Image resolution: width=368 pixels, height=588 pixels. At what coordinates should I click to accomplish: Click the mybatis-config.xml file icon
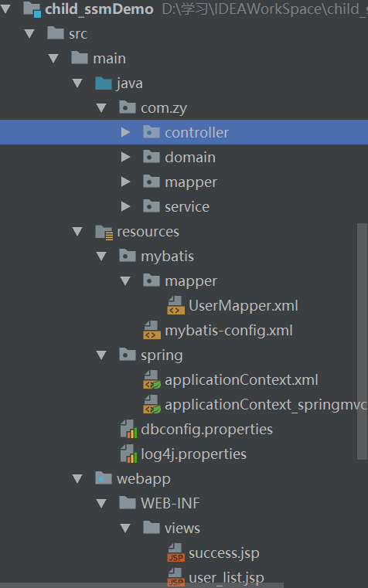click(x=152, y=331)
